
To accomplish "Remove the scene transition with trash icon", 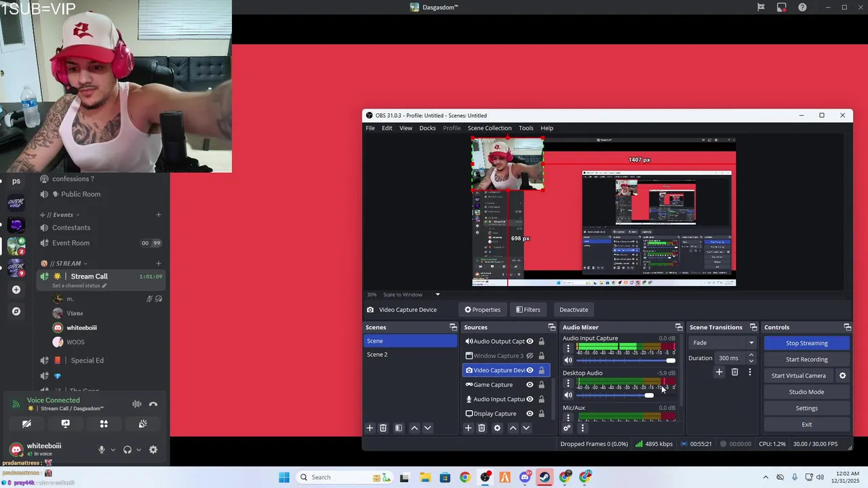I will (734, 372).
